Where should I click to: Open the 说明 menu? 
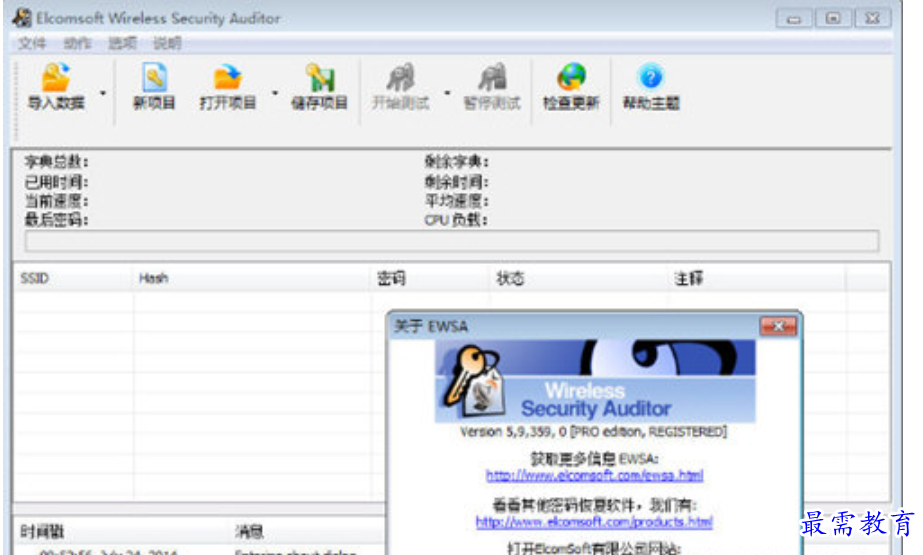167,43
